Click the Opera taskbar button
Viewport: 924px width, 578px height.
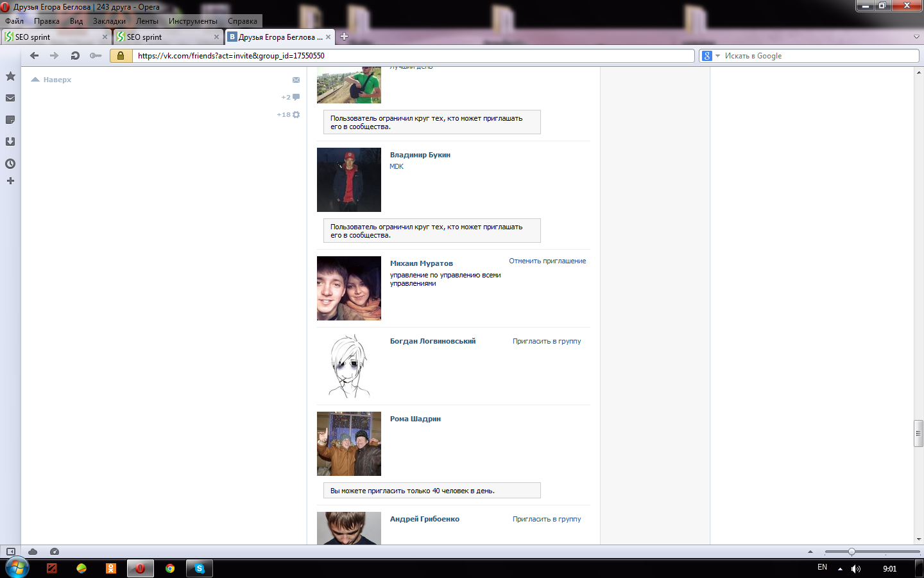(x=140, y=568)
